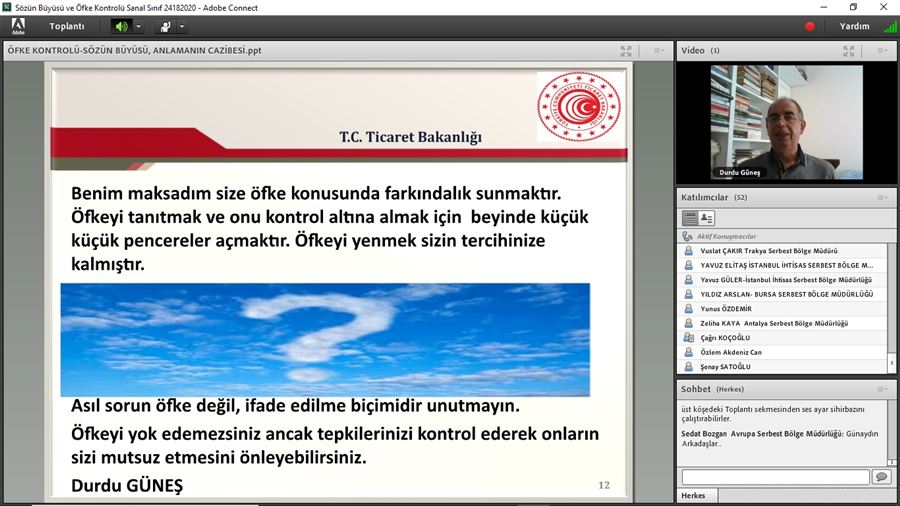Select the Herkes chat tab

(693, 496)
